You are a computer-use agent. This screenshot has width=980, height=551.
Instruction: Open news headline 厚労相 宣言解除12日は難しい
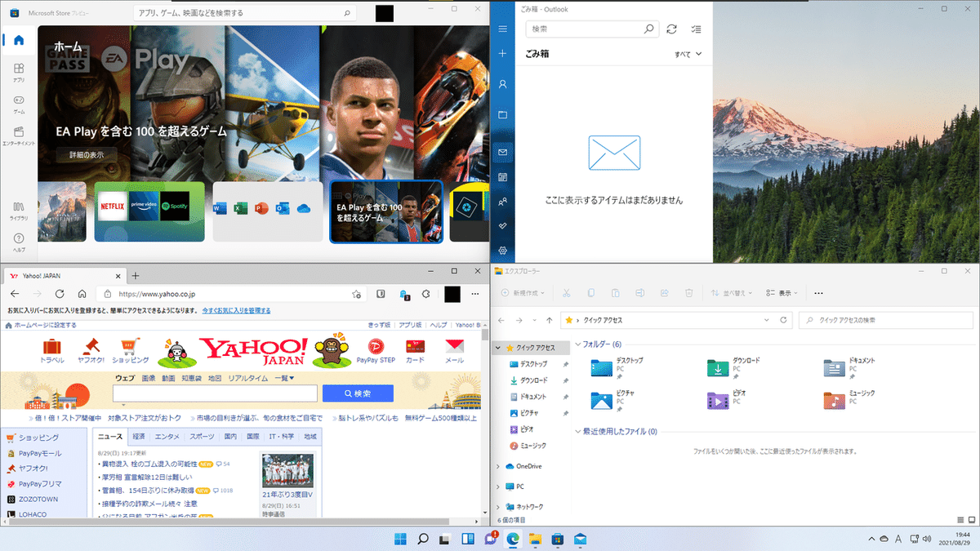click(x=146, y=477)
